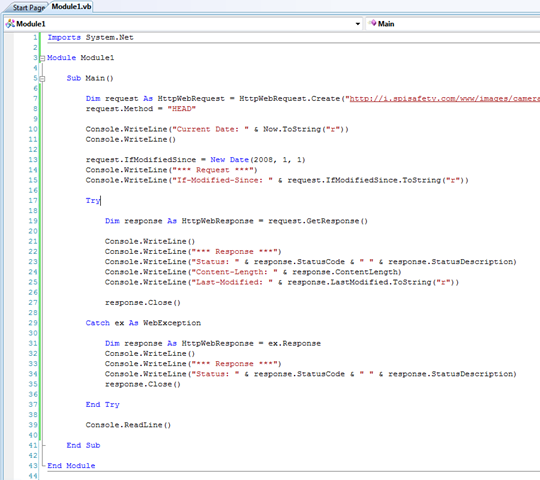Viewport: 540px width, 480px height.
Task: Switch to the Start Page tab
Action: [29, 7]
